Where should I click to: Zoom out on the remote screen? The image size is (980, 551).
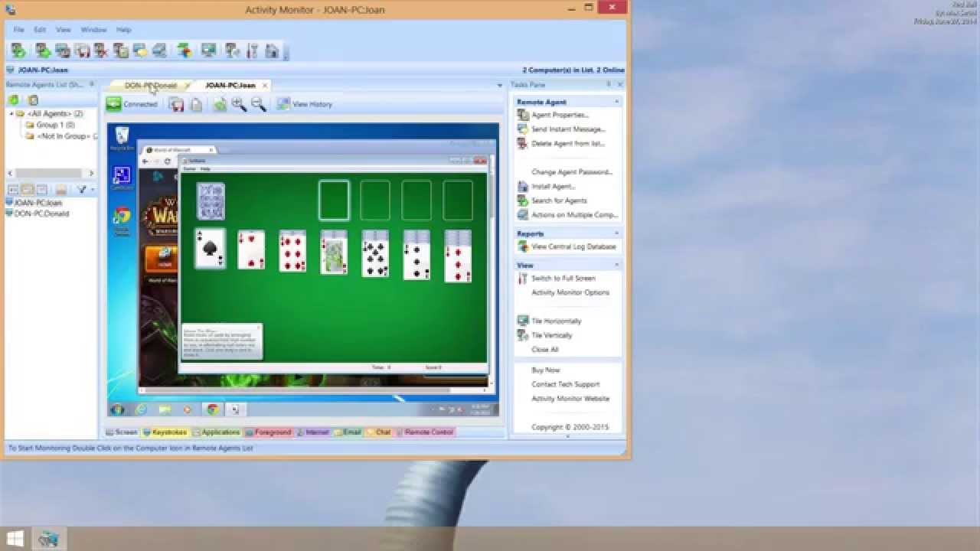tap(258, 104)
